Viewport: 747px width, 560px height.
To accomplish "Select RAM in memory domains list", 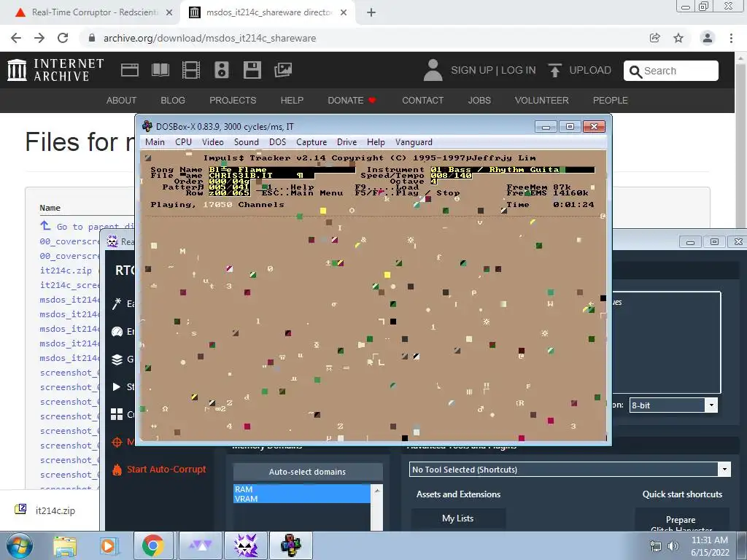I will 301,489.
